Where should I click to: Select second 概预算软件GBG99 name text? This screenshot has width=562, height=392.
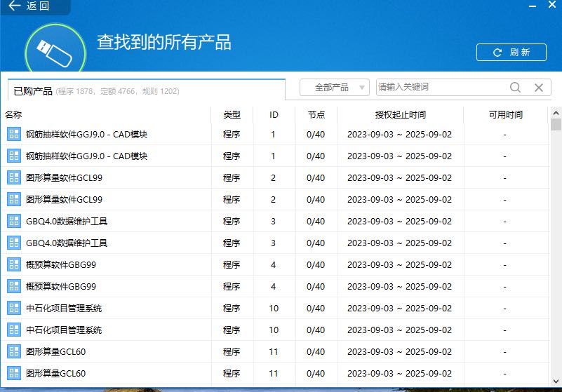pyautogui.click(x=61, y=286)
